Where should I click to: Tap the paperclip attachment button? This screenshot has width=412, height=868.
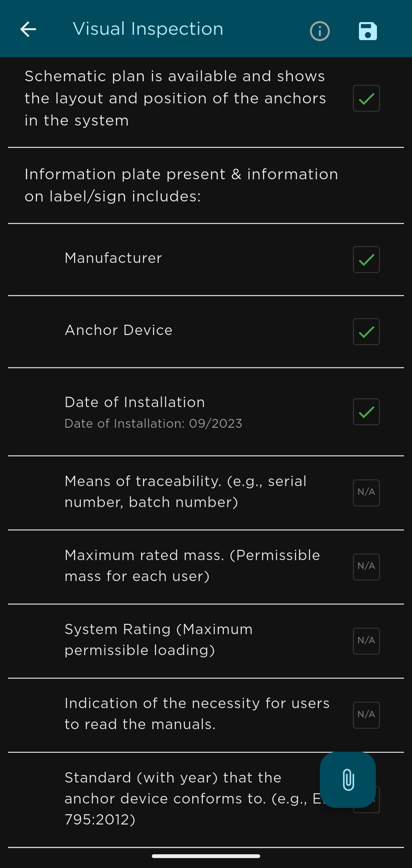point(348,779)
